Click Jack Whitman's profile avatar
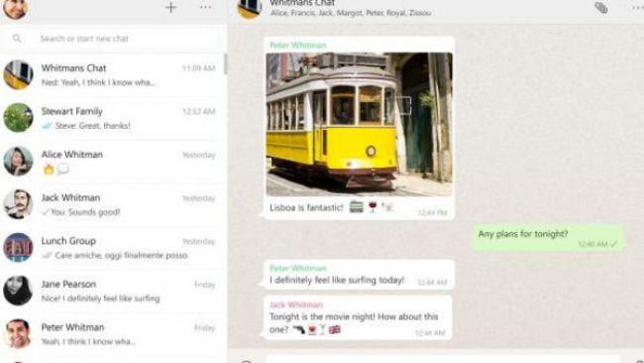The image size is (644, 363). click(18, 204)
